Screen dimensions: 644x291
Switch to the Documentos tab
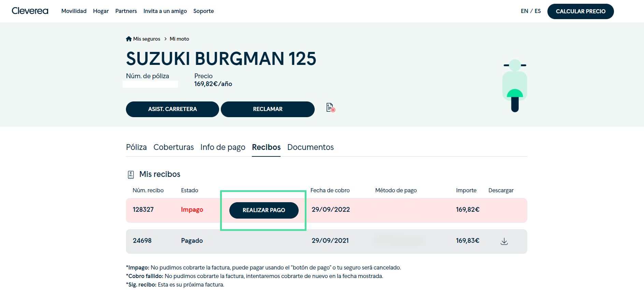310,147
